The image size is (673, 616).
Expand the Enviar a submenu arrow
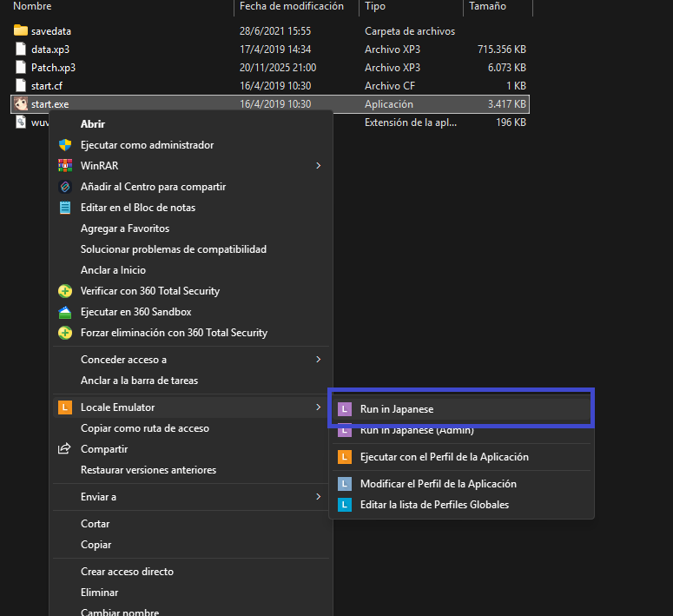318,497
